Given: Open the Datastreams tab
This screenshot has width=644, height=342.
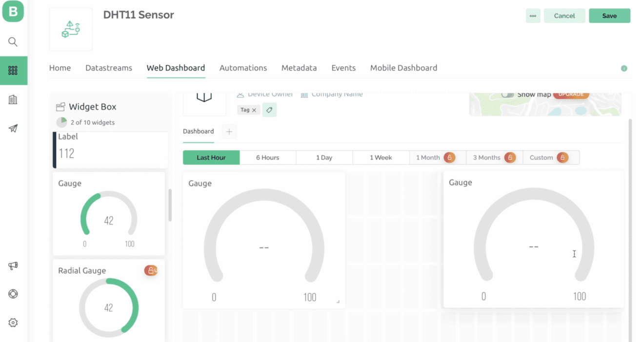Looking at the screenshot, I should tap(108, 68).
